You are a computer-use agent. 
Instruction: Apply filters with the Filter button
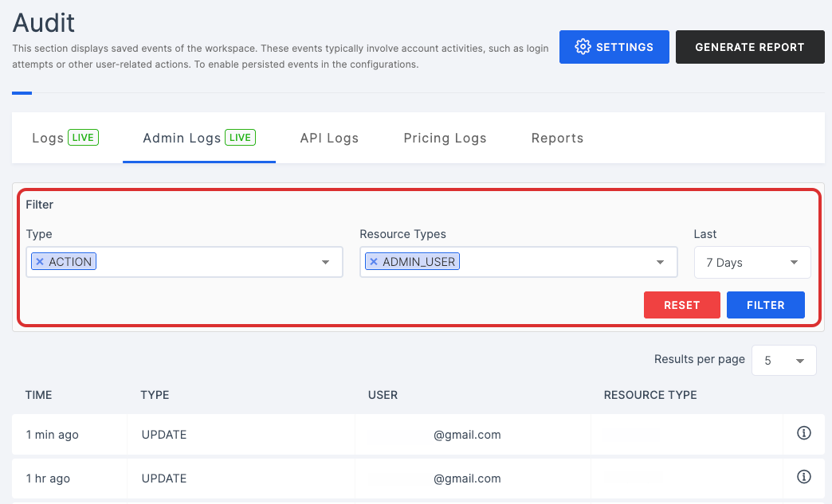click(x=765, y=305)
